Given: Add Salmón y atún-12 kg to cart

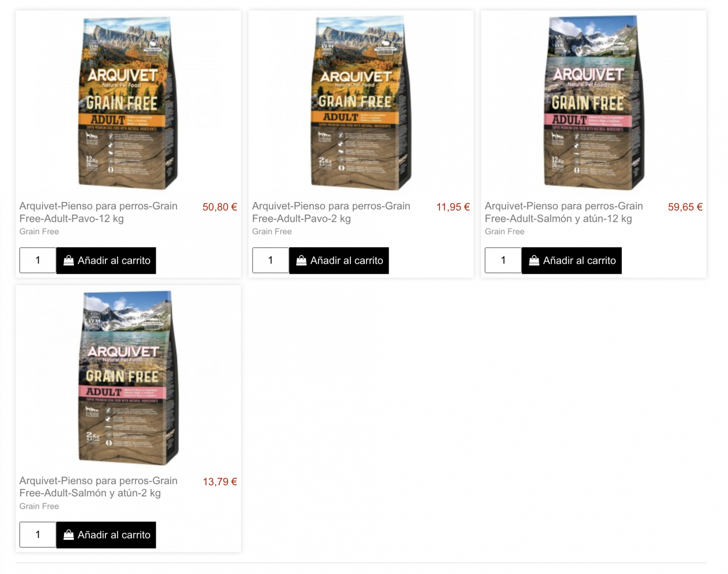Looking at the screenshot, I should (x=572, y=260).
